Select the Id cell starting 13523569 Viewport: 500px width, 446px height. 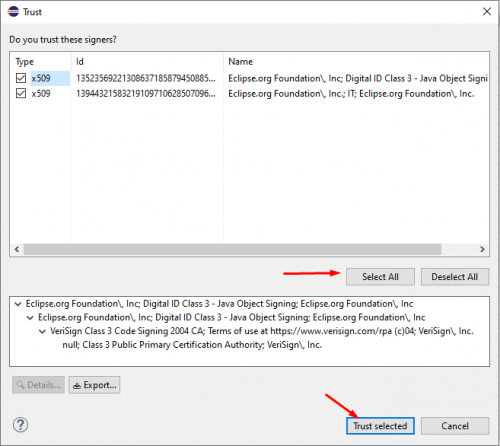(x=146, y=78)
